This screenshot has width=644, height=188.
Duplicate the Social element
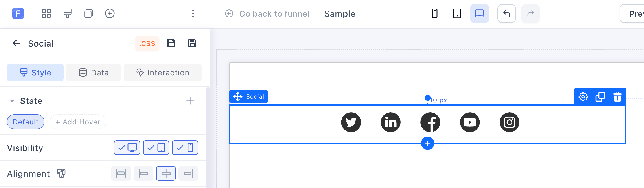point(600,97)
